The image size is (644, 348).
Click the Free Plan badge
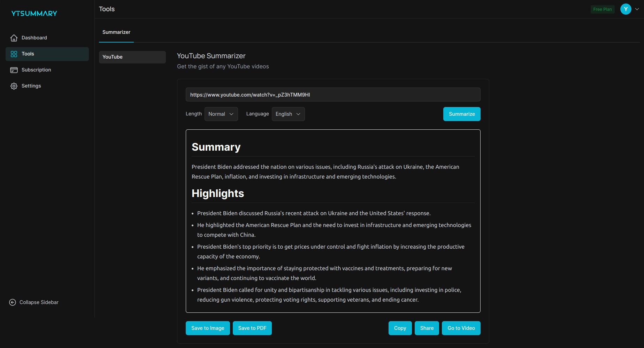[x=603, y=9]
